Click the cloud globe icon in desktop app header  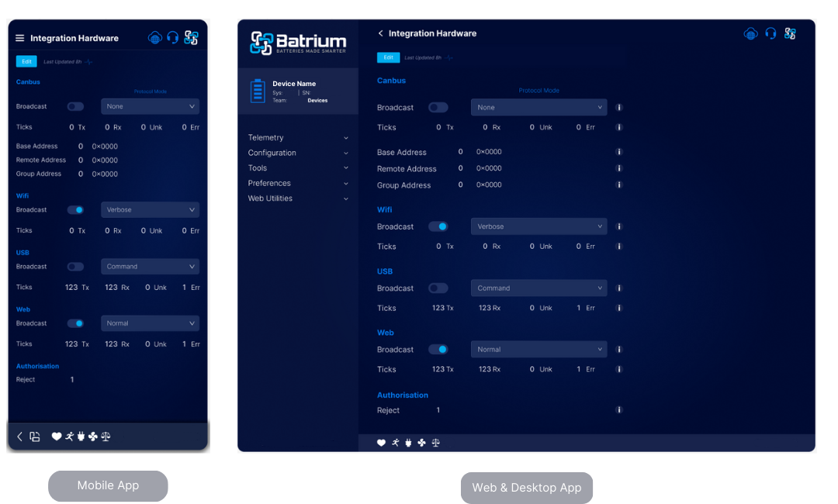[750, 34]
